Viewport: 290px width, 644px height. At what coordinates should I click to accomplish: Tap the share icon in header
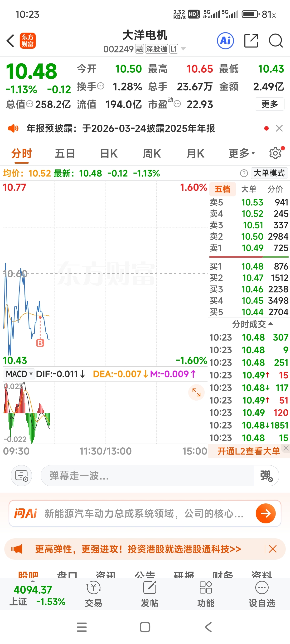[x=251, y=41]
